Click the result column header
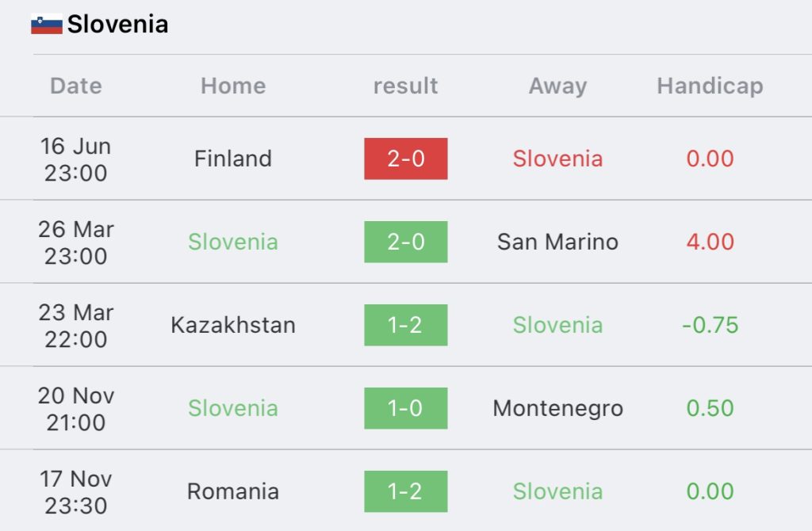 405,86
